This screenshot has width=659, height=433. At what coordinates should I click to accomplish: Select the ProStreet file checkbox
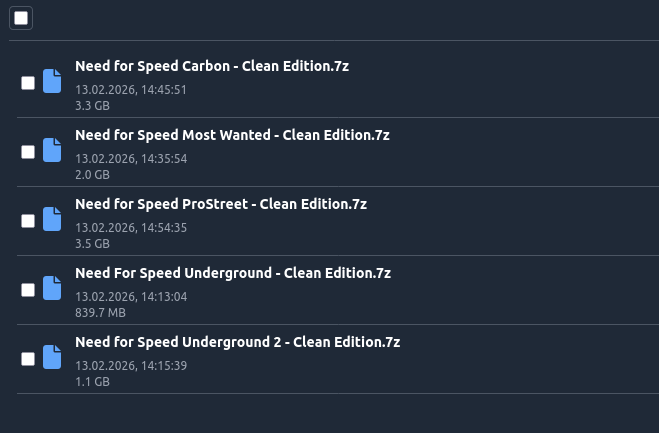click(28, 221)
